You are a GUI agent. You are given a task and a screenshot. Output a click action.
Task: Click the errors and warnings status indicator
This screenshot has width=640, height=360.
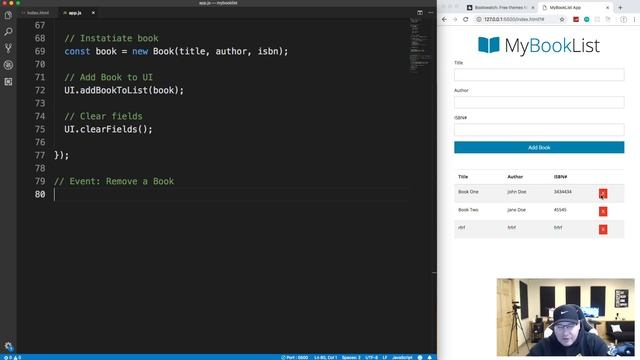(x=12, y=357)
